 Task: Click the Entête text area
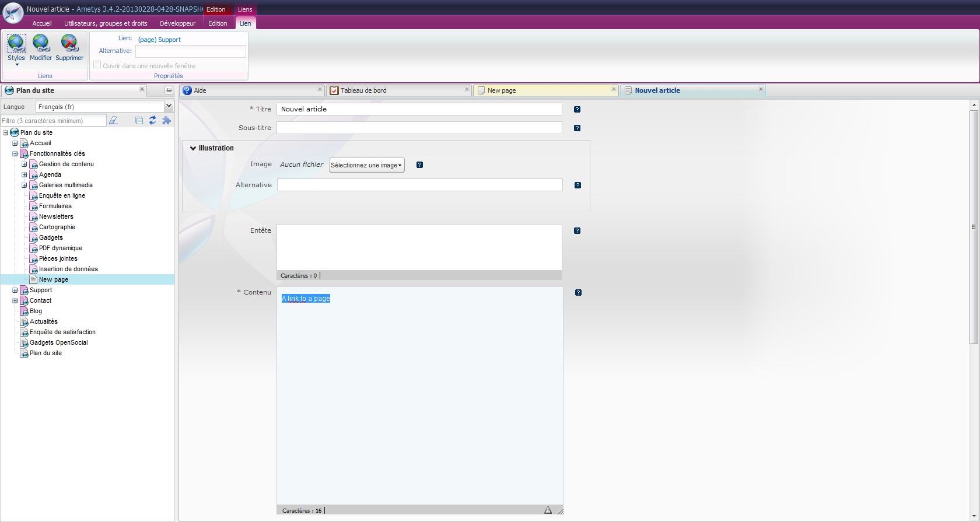click(419, 247)
